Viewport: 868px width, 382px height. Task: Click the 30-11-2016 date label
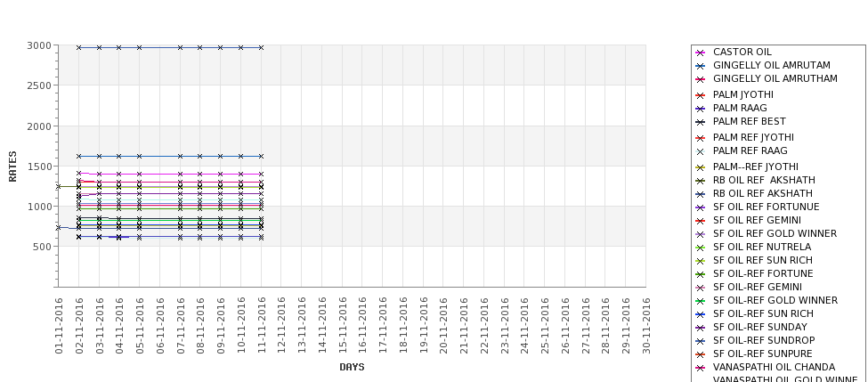click(646, 326)
